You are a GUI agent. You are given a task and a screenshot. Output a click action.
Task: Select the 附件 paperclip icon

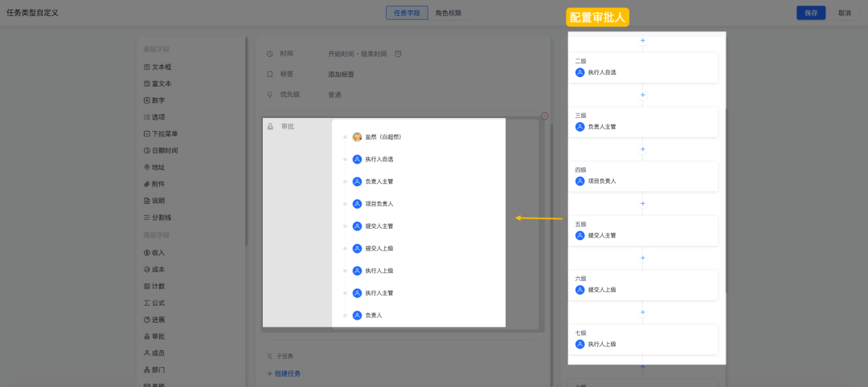tap(146, 184)
